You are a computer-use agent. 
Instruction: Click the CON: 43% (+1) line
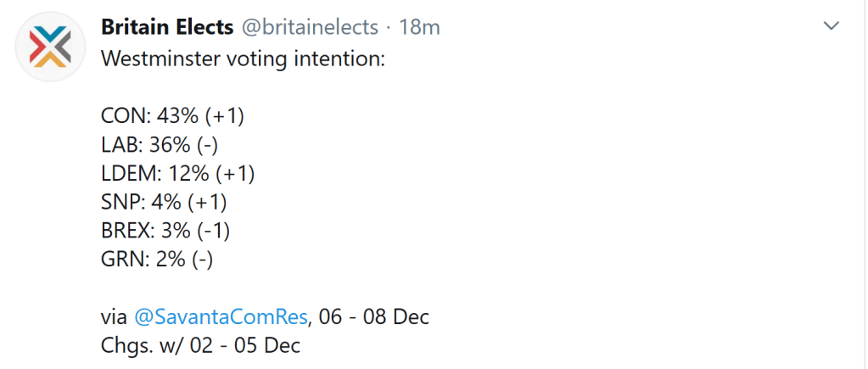178,116
